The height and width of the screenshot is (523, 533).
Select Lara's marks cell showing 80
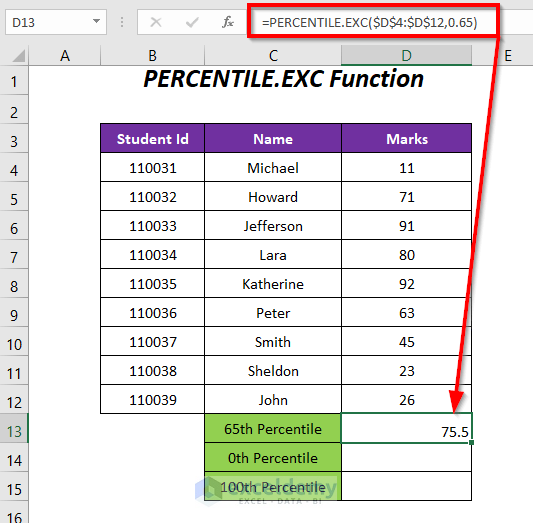(x=407, y=255)
